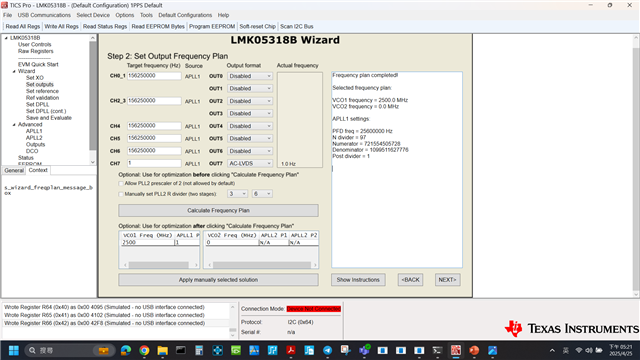Open the Wi-Fi network tray icon
Viewport: 640px width, 360px height.
[579, 350]
